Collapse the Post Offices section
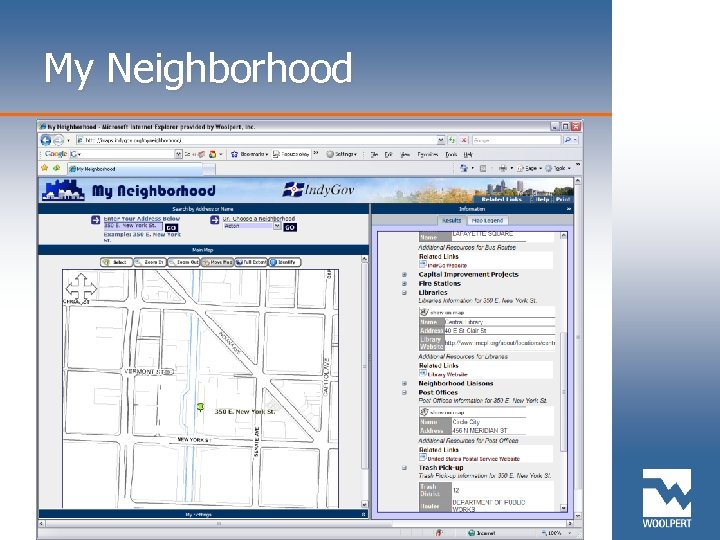The height and width of the screenshot is (540, 720). pyautogui.click(x=405, y=393)
